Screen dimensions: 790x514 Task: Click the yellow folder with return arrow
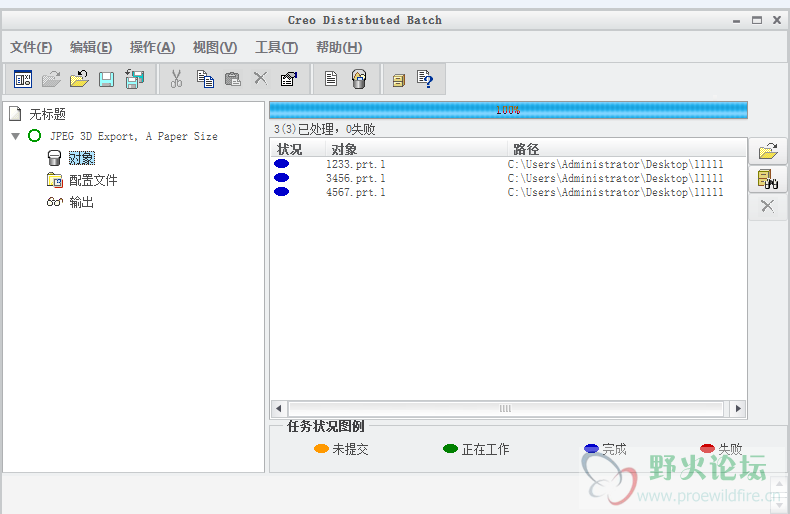click(x=79, y=79)
